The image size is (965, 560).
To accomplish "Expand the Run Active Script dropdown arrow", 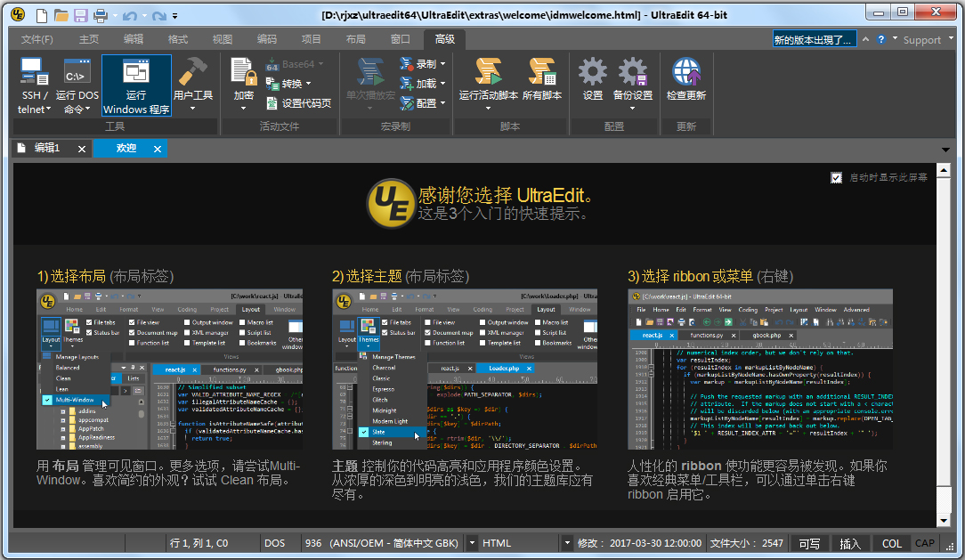I will pyautogui.click(x=488, y=109).
